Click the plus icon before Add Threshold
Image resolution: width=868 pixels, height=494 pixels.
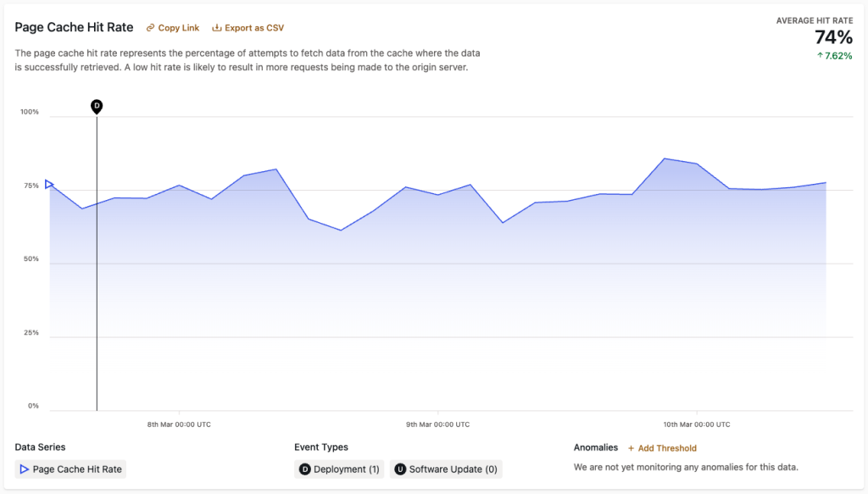(631, 448)
